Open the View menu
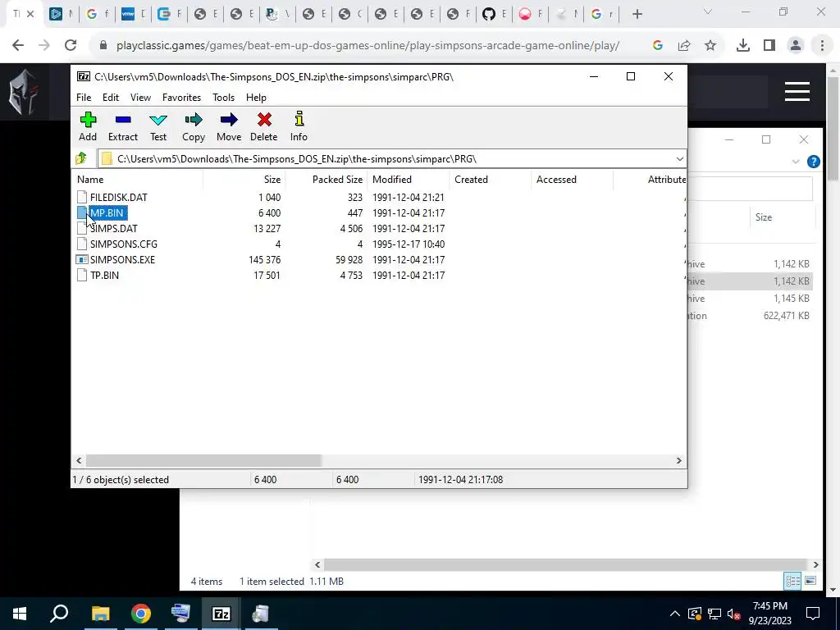The image size is (840, 630). 140,98
